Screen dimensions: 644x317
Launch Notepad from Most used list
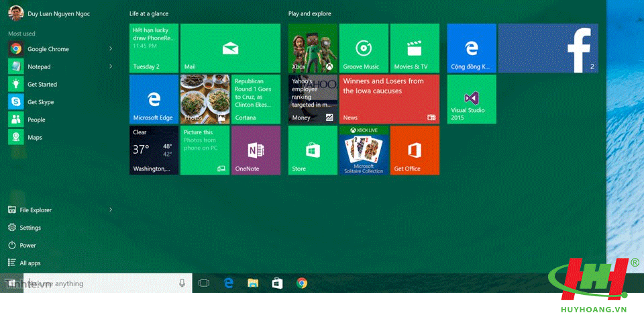[60, 66]
